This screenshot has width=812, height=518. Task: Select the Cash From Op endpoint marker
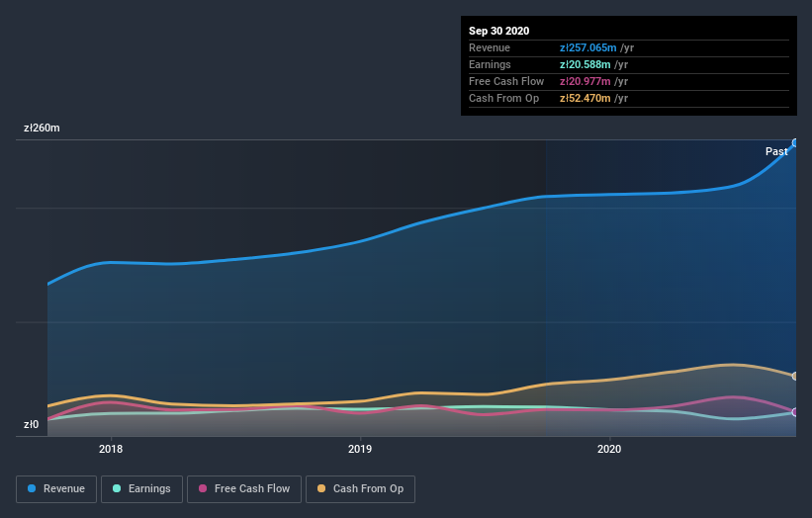(x=795, y=377)
